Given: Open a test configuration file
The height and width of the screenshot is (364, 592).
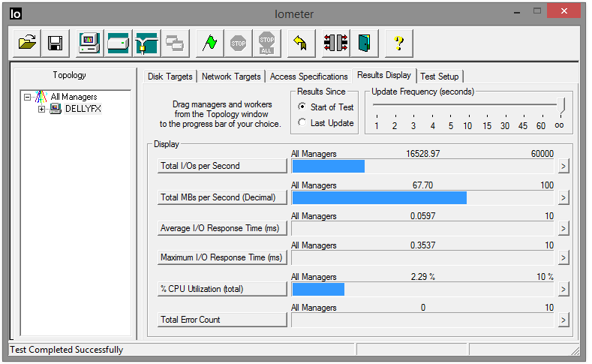Looking at the screenshot, I should (x=27, y=43).
